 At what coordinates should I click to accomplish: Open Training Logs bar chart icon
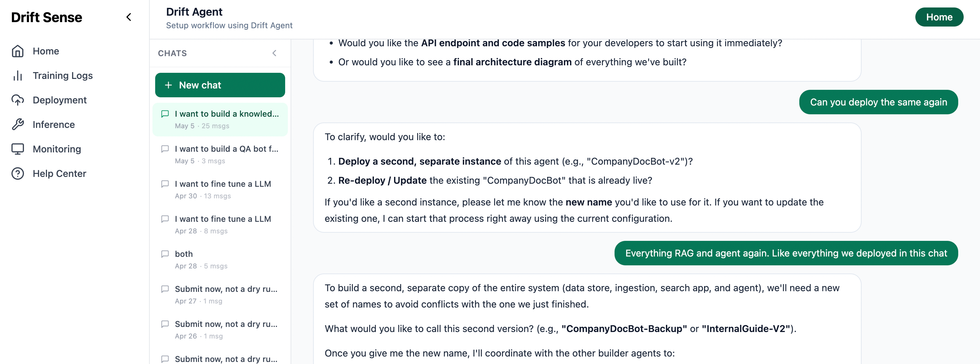tap(17, 76)
